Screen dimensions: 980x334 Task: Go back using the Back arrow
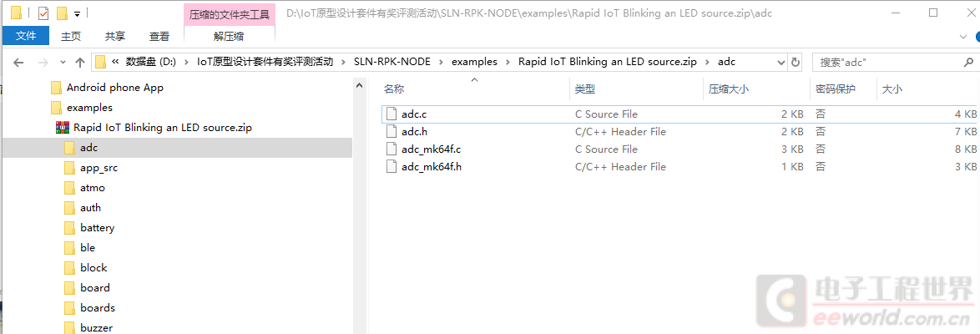[x=19, y=62]
